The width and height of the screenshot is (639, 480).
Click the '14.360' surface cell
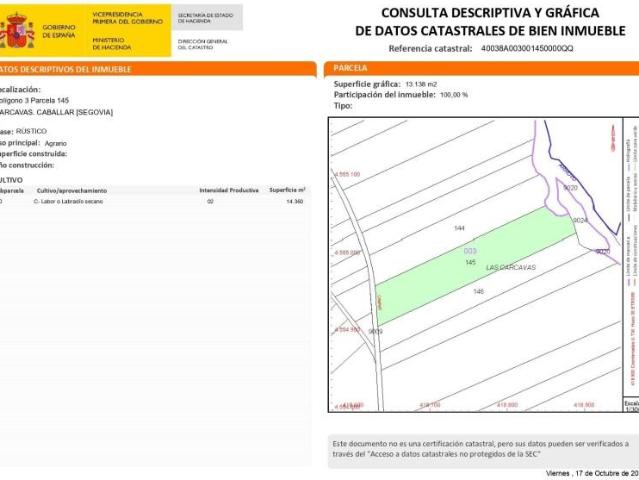coord(295,201)
